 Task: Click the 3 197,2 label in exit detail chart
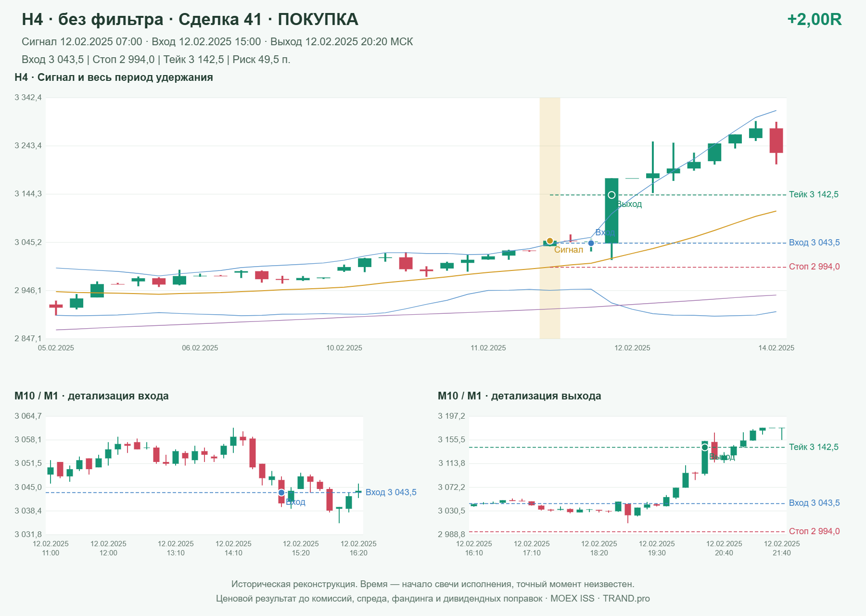click(x=451, y=416)
